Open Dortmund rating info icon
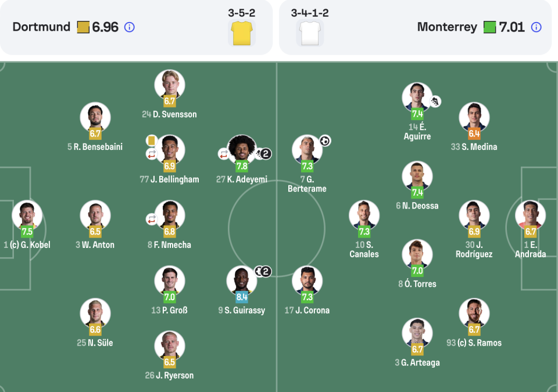This screenshot has height=392, width=558. [x=130, y=27]
